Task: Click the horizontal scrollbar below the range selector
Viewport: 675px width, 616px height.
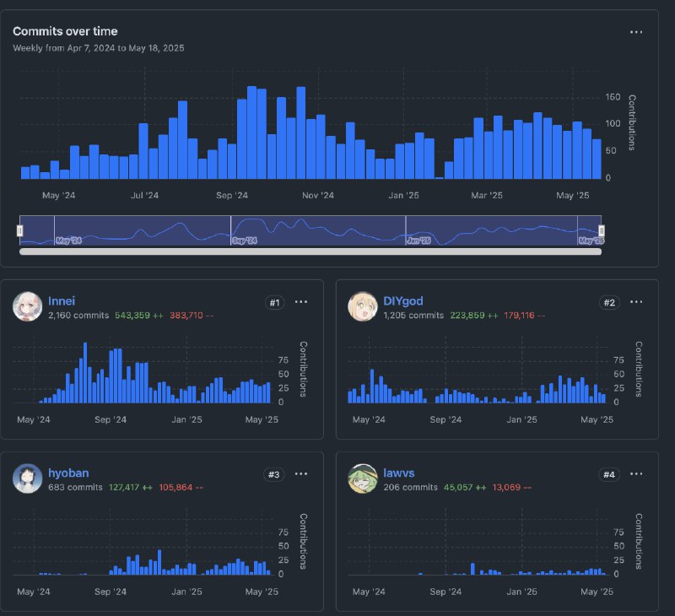Action: [310, 251]
